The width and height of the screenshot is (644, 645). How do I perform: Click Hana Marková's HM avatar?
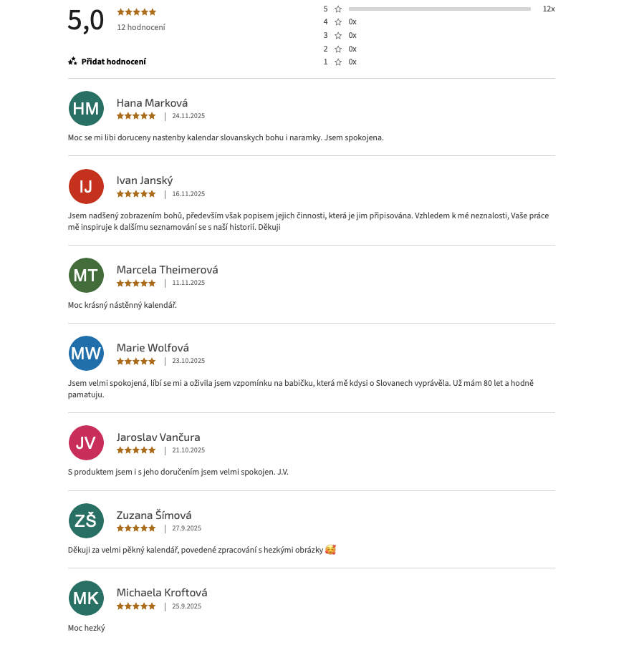point(86,109)
